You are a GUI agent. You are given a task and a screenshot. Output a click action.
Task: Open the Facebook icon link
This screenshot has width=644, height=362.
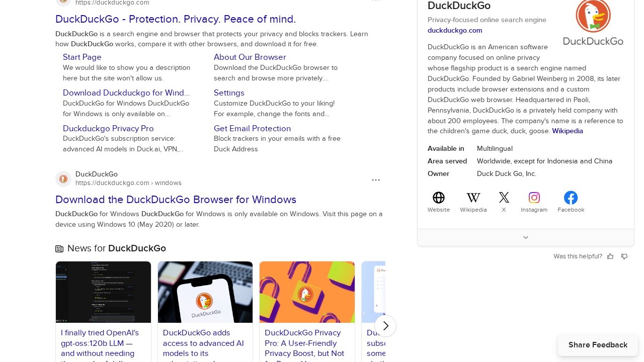pos(571,198)
